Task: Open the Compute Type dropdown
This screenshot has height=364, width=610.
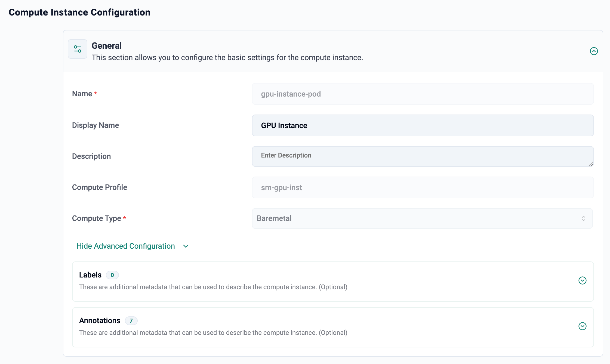Action: click(423, 218)
